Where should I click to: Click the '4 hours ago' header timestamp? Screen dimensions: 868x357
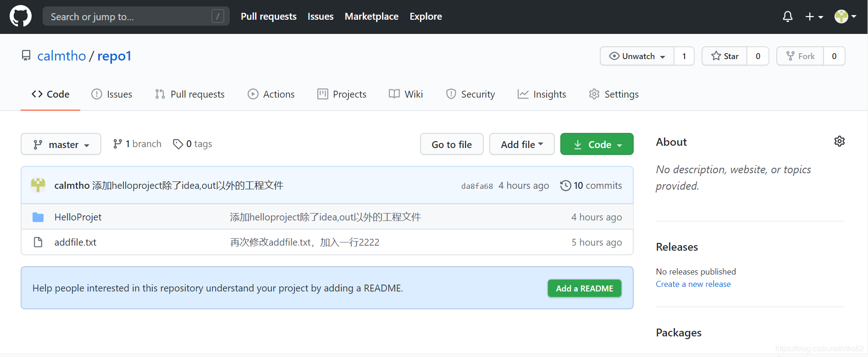[x=524, y=186]
